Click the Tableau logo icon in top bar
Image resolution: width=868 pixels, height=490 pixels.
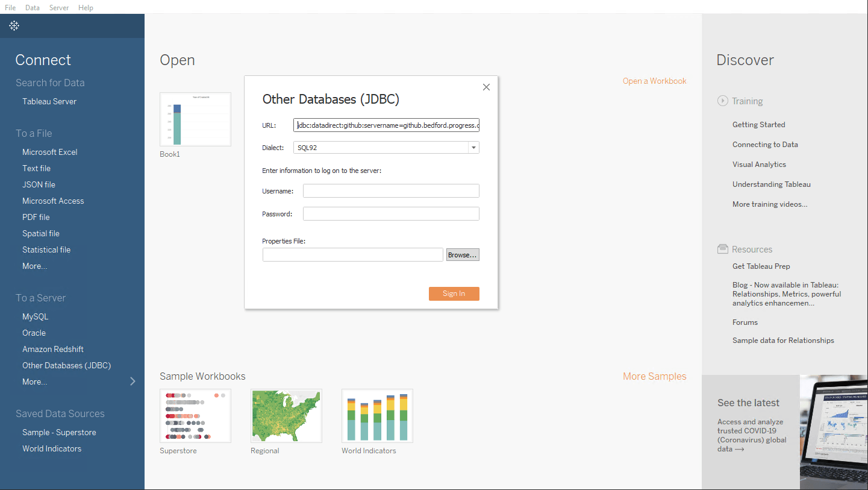pyautogui.click(x=14, y=25)
